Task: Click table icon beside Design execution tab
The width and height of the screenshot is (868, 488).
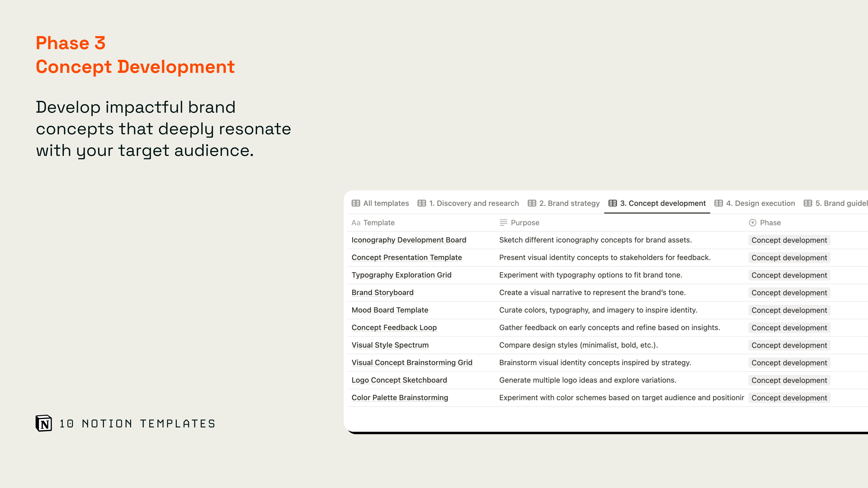Action: (x=718, y=203)
